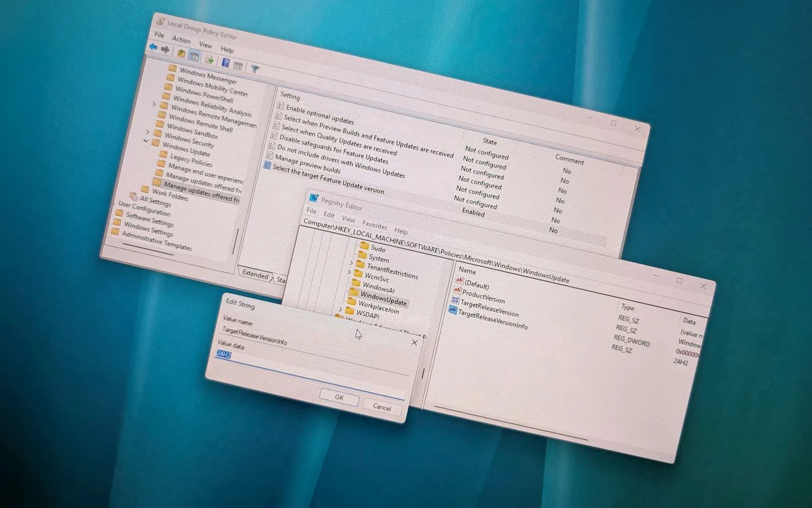The width and height of the screenshot is (812, 508).
Task: Click the policy icon beside Disable safeguards for Feature Updates
Action: click(x=274, y=136)
